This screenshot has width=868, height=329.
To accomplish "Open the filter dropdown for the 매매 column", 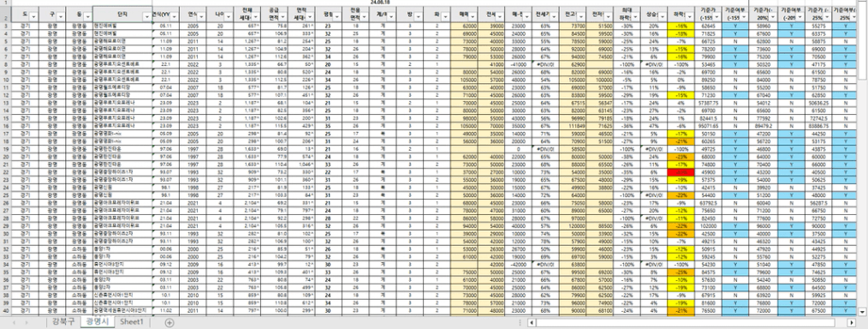I will click(x=473, y=16).
